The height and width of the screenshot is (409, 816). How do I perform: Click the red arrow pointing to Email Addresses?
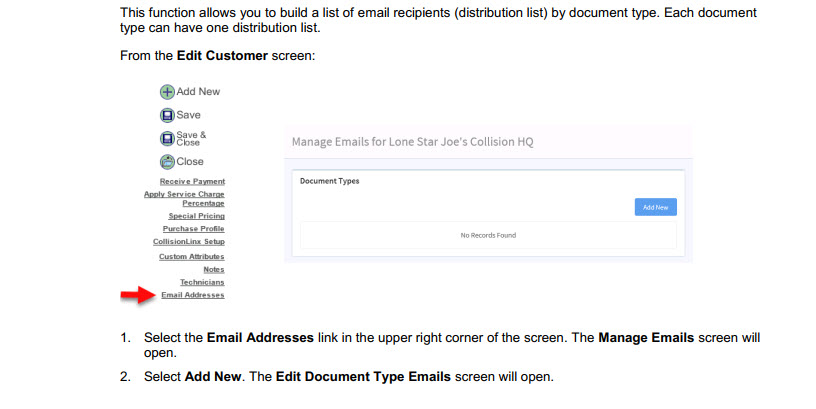pyautogui.click(x=136, y=295)
